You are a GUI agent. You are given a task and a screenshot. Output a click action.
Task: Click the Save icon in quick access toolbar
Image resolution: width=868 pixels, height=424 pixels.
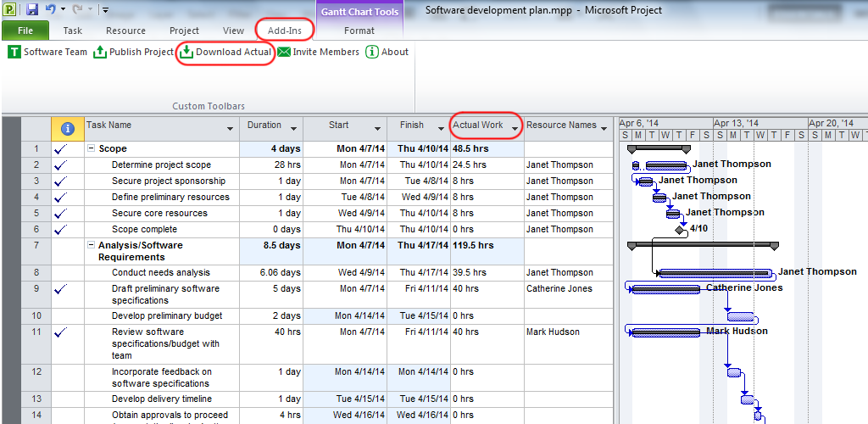(x=31, y=9)
